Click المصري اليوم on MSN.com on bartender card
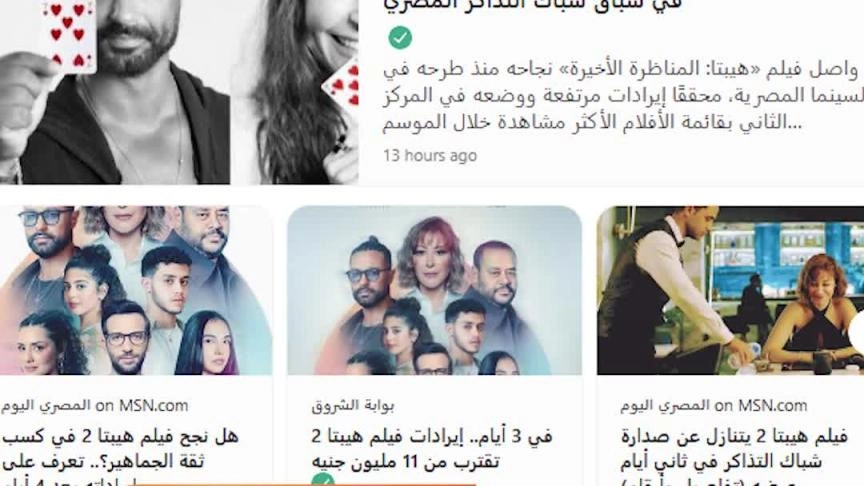Viewport: 864px width, 486px height. (714, 406)
